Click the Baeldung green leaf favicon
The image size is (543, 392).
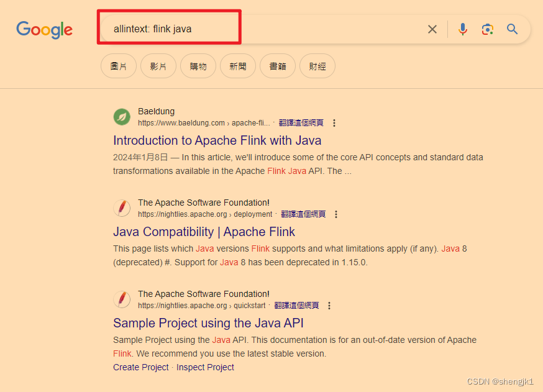pyautogui.click(x=122, y=117)
